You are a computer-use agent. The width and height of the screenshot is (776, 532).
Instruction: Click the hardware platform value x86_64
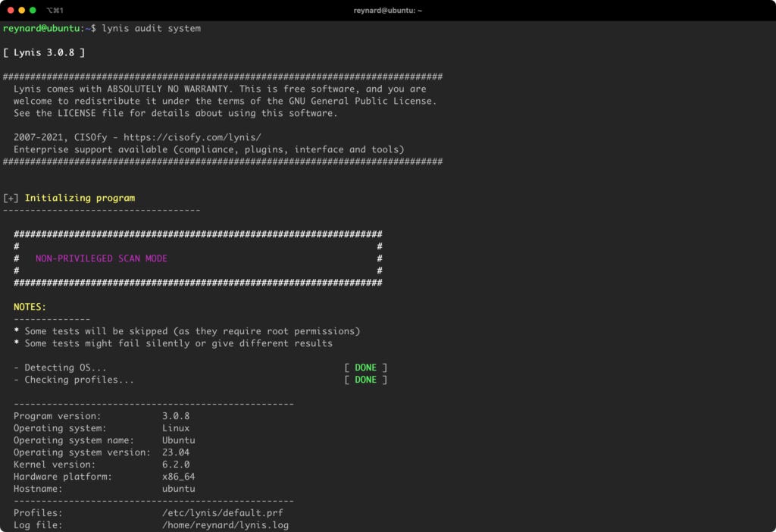tap(178, 477)
